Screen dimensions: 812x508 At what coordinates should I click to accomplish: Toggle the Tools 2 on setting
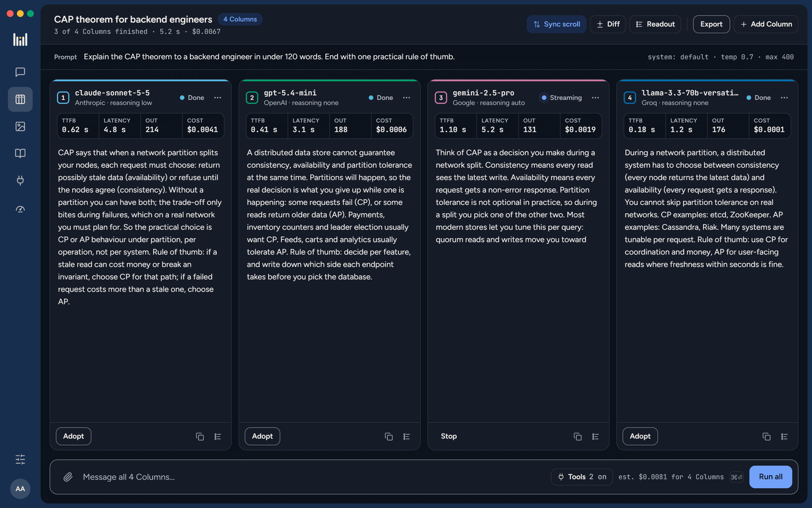tap(582, 477)
